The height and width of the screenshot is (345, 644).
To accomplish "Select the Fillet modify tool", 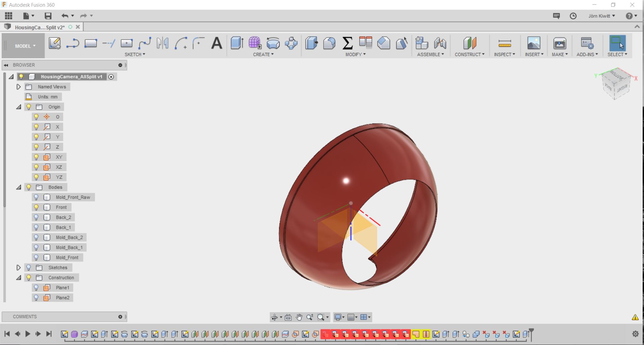I will pyautogui.click(x=329, y=43).
